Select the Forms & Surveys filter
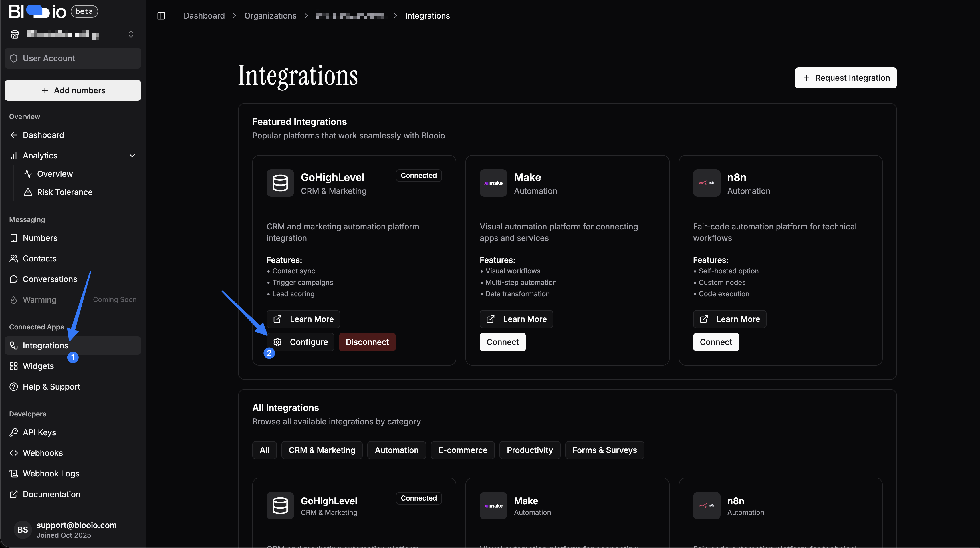 (x=604, y=450)
